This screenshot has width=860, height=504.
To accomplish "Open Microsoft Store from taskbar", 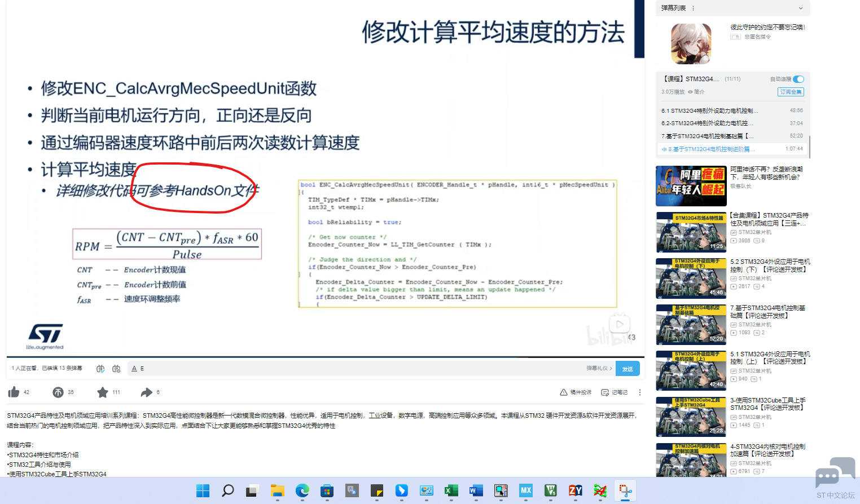I will coord(327,491).
